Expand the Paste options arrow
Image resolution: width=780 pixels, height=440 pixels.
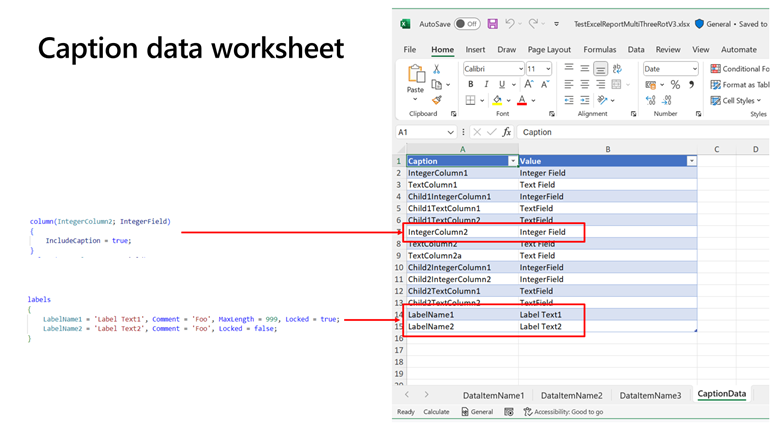(x=415, y=99)
